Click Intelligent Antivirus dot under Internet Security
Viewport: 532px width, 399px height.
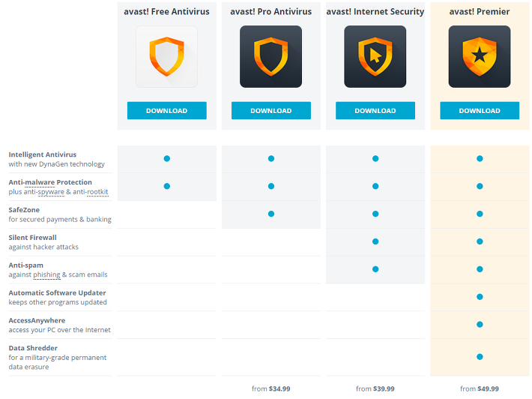pos(375,158)
